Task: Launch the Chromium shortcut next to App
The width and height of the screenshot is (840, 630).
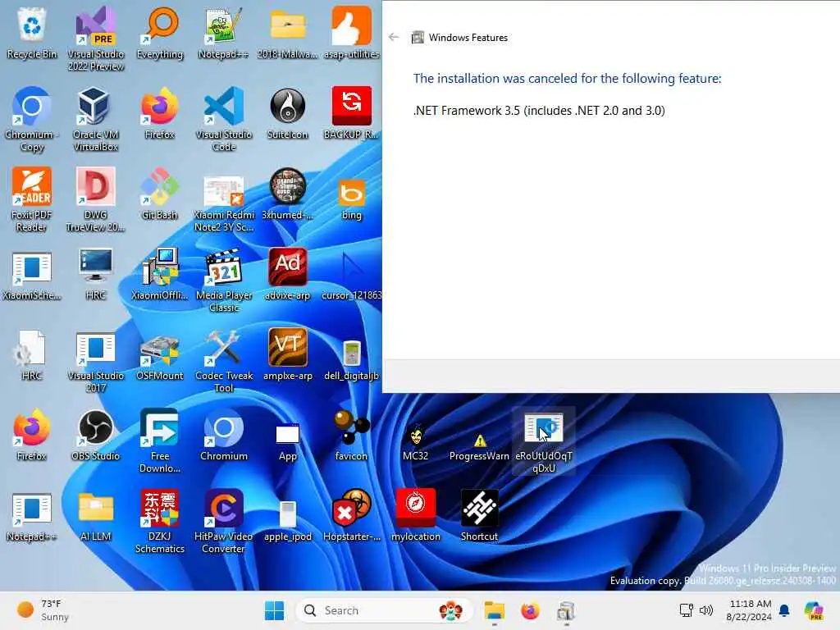Action: (223, 435)
